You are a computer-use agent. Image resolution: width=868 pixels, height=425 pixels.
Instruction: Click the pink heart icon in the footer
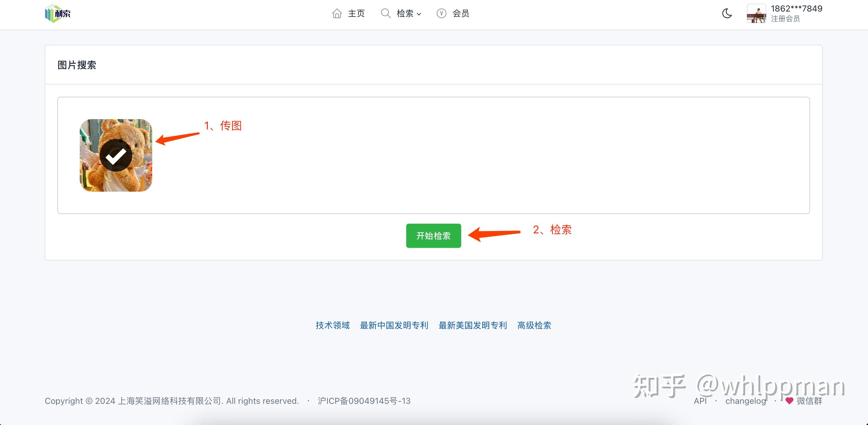tap(789, 401)
